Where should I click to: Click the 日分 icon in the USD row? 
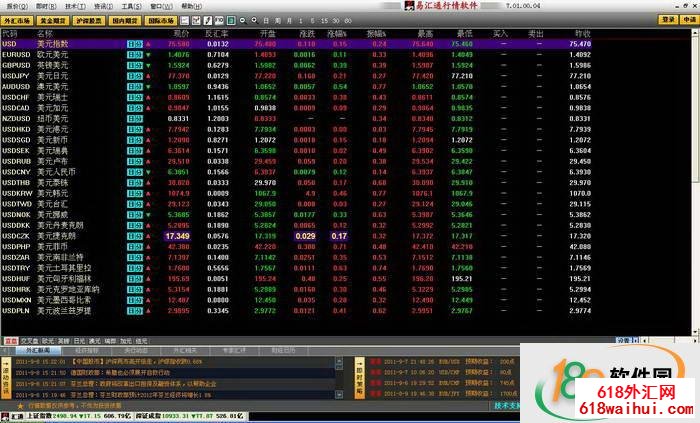[x=135, y=44]
